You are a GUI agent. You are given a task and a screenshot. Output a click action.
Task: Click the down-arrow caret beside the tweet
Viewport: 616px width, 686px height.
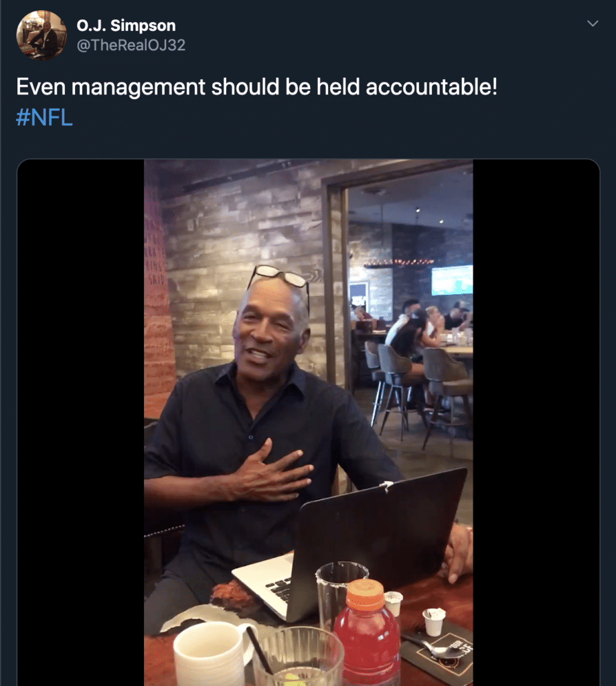coord(592,23)
